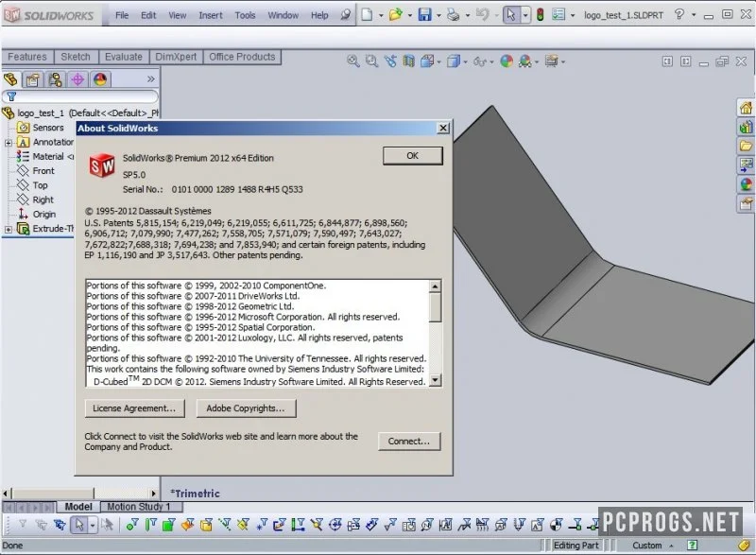The width and height of the screenshot is (756, 555).
Task: Click the tree filter funnel icon
Action: click(11, 96)
